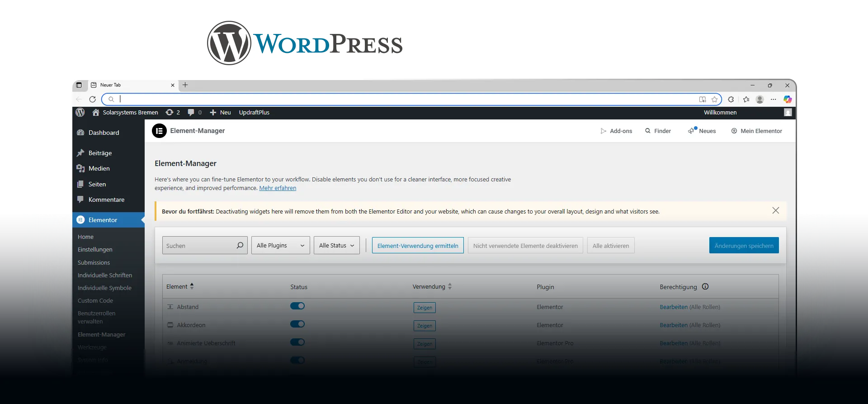Click the Suchen search field
The width and height of the screenshot is (868, 404).
point(205,245)
